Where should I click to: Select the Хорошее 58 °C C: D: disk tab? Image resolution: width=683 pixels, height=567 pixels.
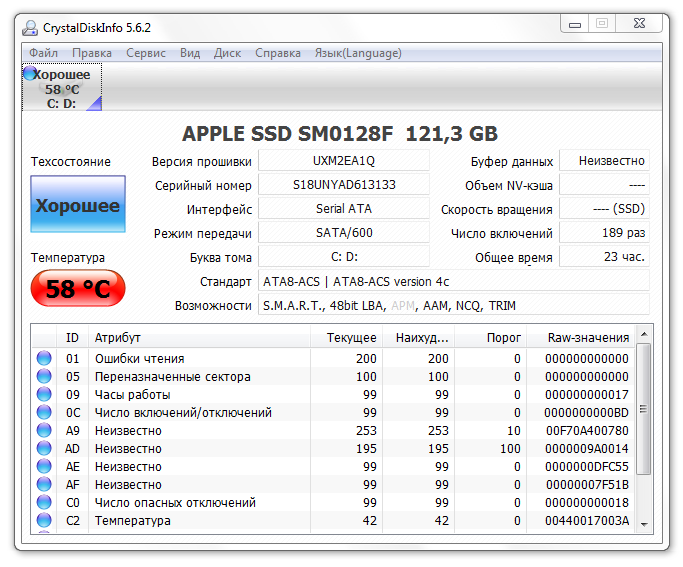click(x=62, y=87)
